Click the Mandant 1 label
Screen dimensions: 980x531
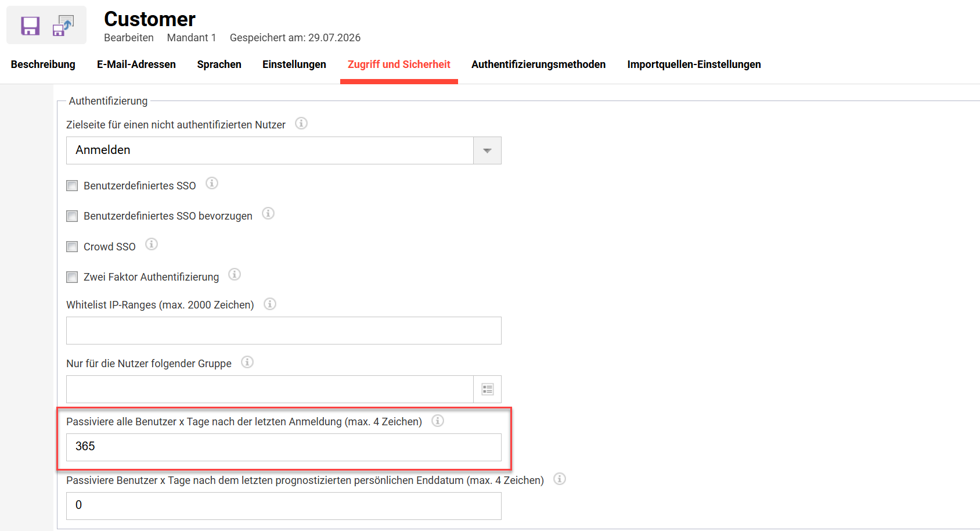pyautogui.click(x=192, y=38)
